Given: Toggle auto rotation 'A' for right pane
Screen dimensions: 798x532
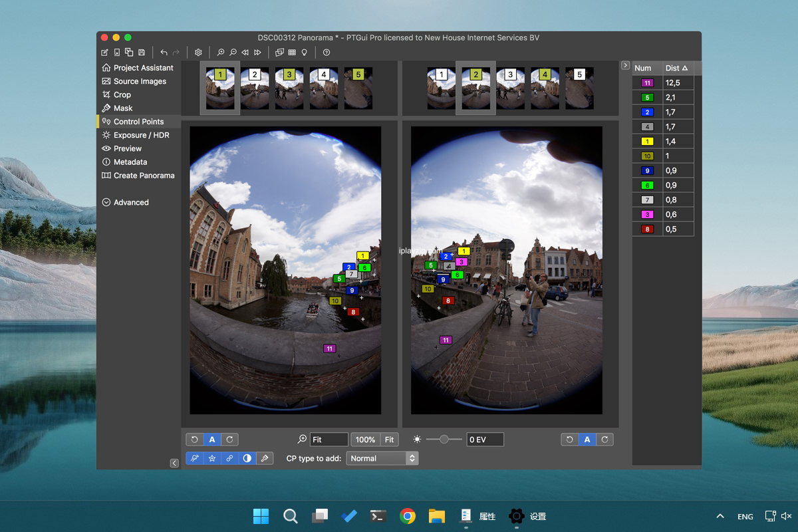Looking at the screenshot, I should 587,440.
